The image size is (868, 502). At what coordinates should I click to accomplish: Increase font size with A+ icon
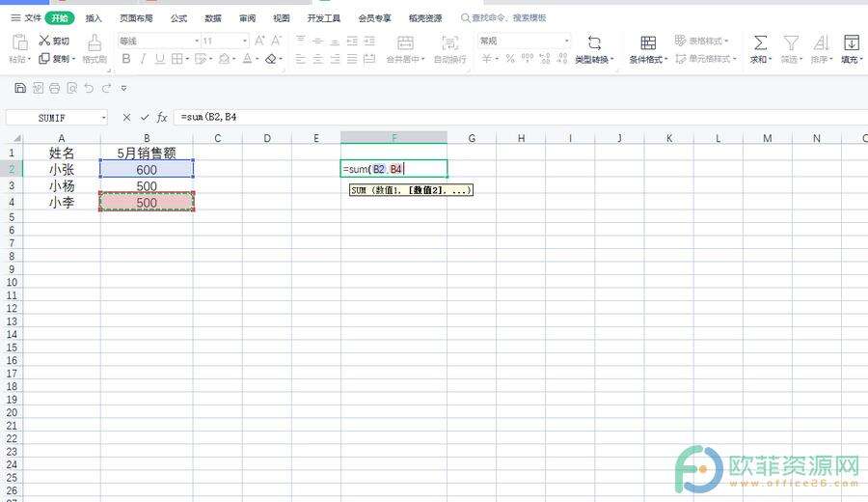(259, 40)
